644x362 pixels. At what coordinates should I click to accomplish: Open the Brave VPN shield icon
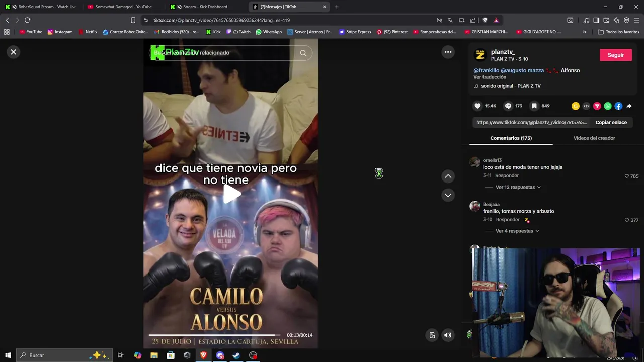(x=626, y=20)
